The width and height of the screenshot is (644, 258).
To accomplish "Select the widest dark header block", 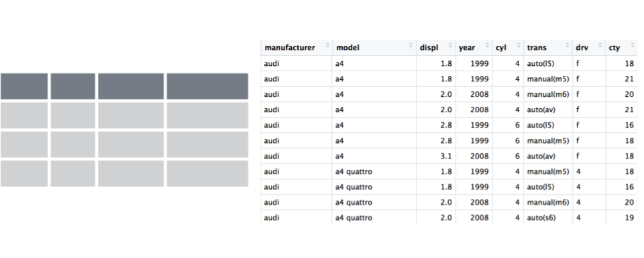I will click(x=207, y=86).
